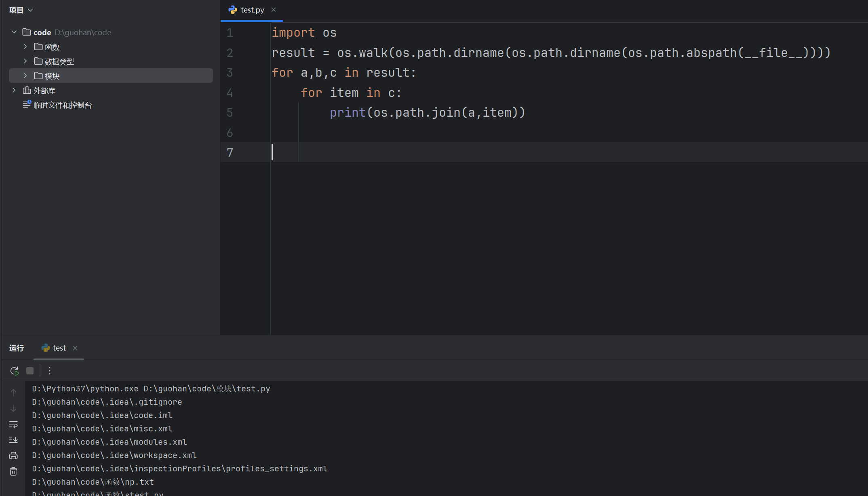The height and width of the screenshot is (496, 868).
Task: Expand the 模块 folder
Action: pos(25,76)
